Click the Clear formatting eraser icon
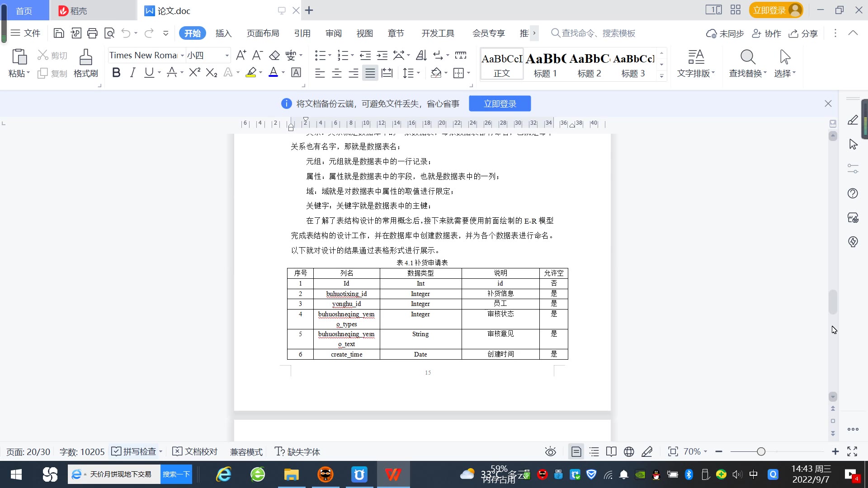This screenshot has height=488, width=868. [274, 55]
